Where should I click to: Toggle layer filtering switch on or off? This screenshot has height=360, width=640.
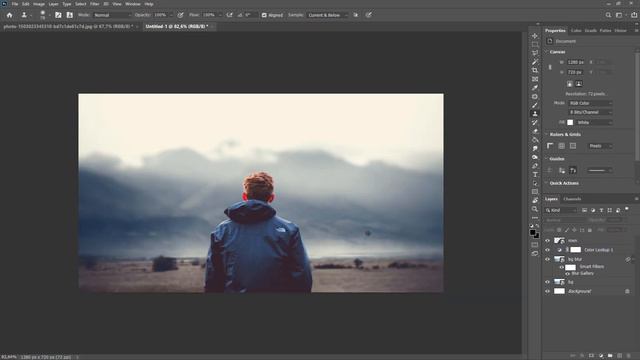click(627, 209)
